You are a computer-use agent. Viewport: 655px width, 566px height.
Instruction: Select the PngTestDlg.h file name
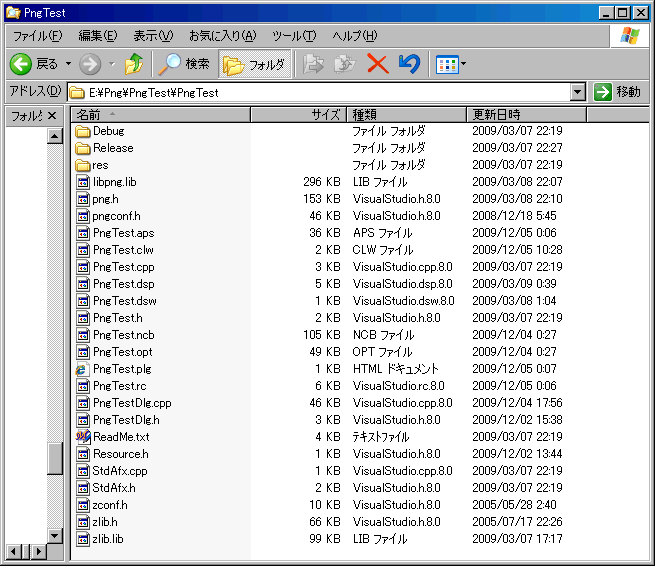point(126,420)
